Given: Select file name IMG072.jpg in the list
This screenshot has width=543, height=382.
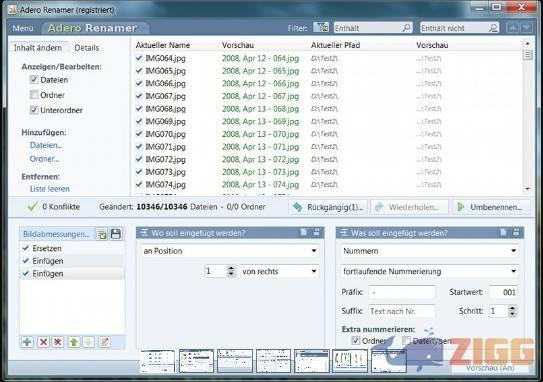Looking at the screenshot, I should tap(165, 159).
